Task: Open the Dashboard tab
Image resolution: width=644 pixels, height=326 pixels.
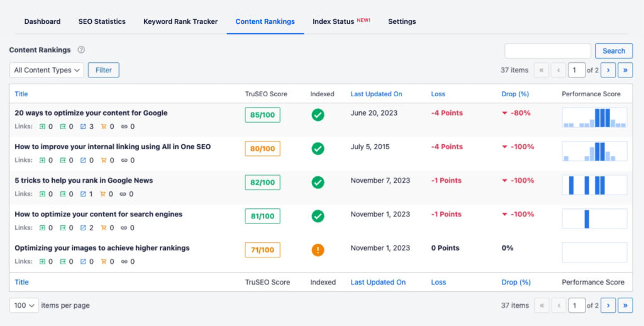Action: 42,21
